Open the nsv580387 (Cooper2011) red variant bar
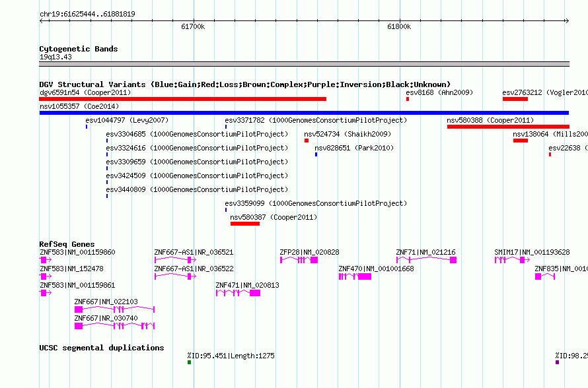Image resolution: width=588 pixels, height=388 pixels. [245, 224]
